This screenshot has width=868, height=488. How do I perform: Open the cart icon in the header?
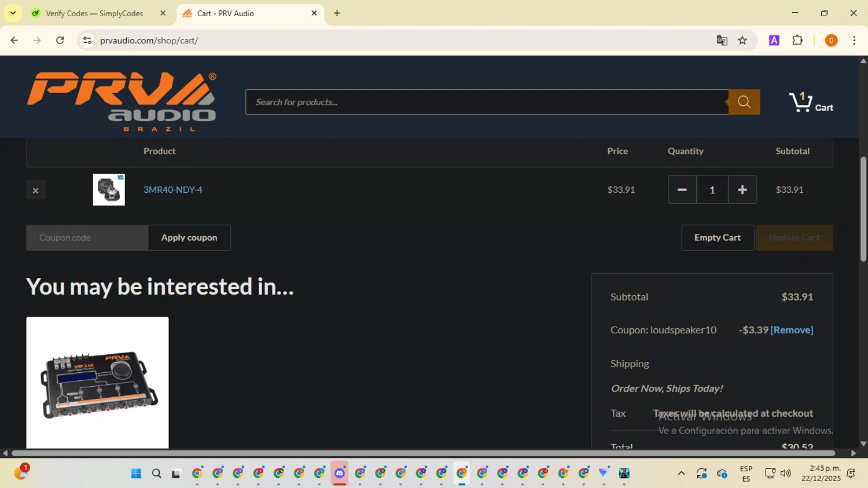[x=810, y=102]
